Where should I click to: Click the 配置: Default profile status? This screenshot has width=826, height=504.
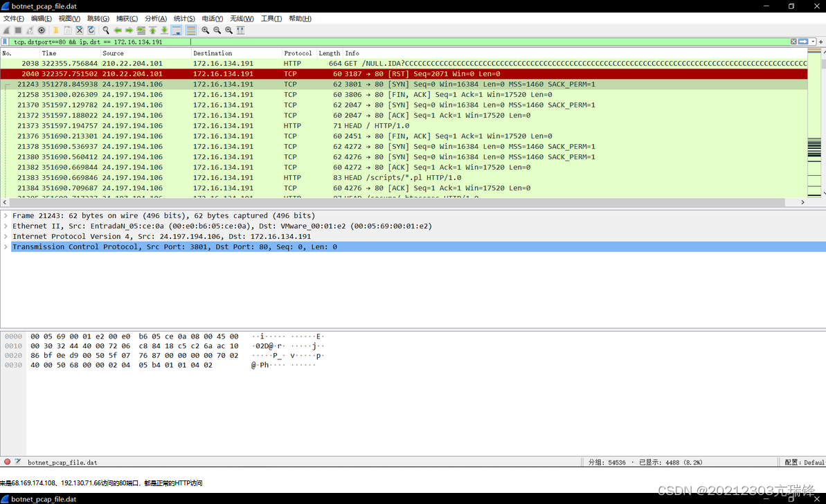click(x=804, y=462)
